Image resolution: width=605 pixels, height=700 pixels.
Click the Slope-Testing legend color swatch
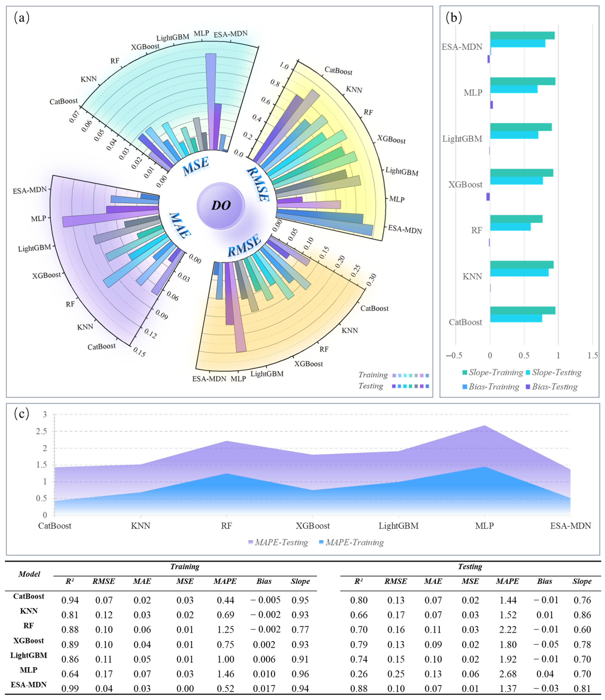(x=528, y=373)
